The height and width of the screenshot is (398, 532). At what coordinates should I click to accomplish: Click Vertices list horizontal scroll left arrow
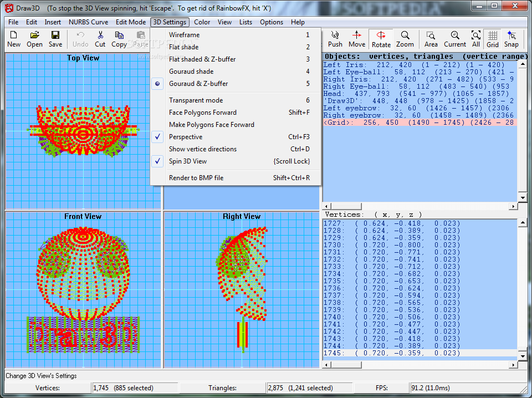tap(327, 365)
